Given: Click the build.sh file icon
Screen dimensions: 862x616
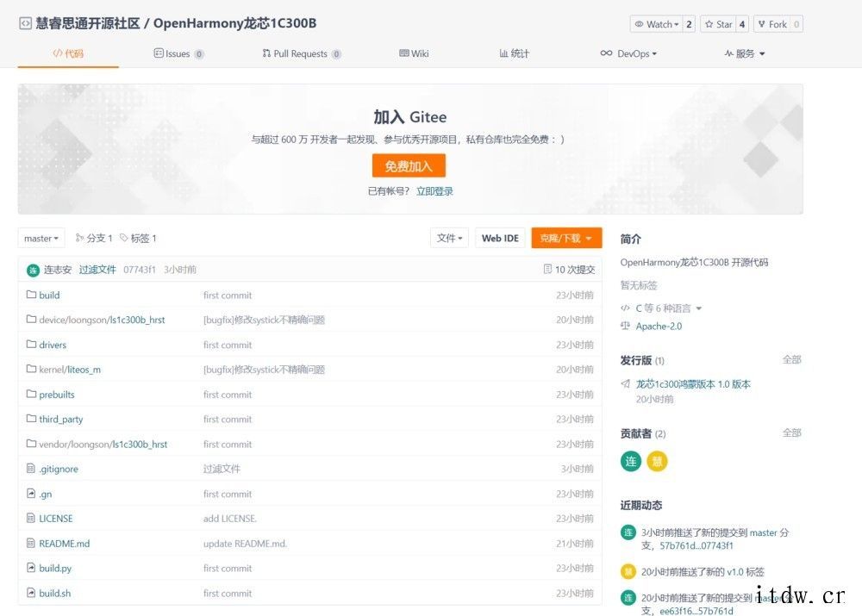Looking at the screenshot, I should (31, 593).
